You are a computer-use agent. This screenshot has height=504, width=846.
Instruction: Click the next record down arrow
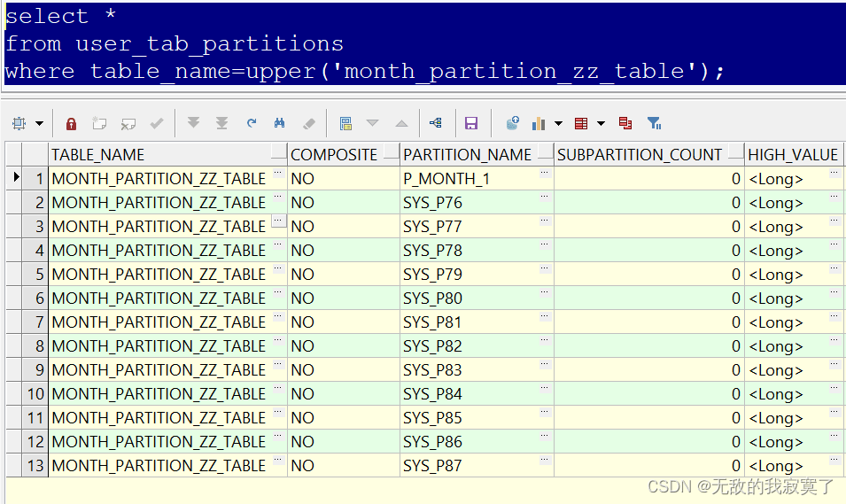[x=372, y=123]
